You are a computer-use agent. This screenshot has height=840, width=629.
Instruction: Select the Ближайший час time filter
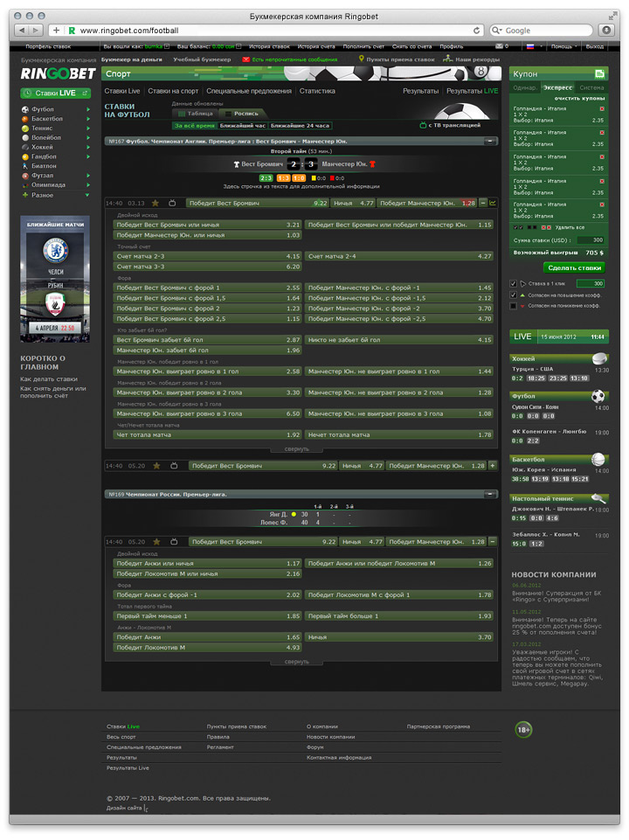pos(243,126)
